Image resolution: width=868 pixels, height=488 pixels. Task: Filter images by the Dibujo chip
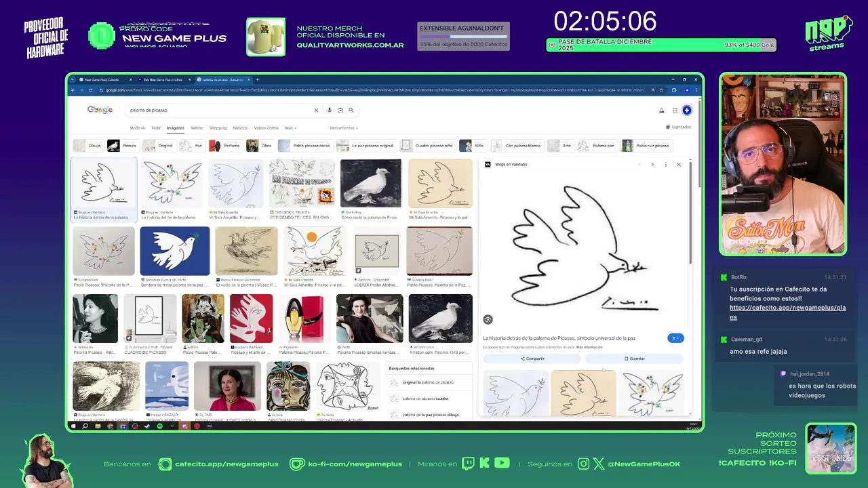coord(88,146)
